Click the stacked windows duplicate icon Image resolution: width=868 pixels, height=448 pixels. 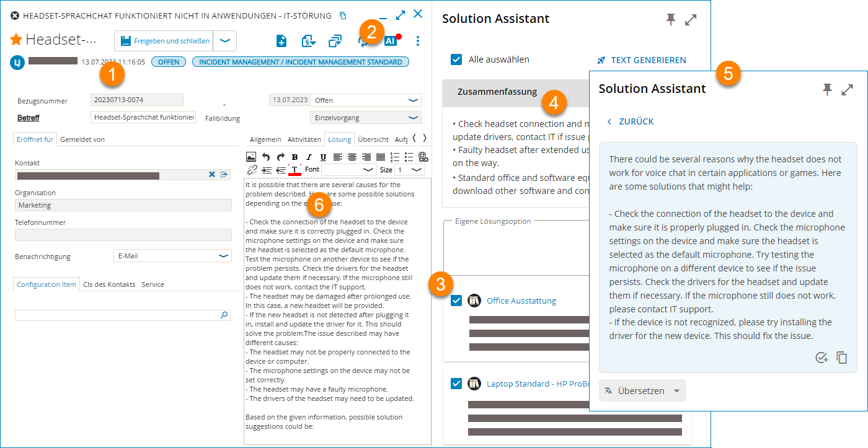(x=335, y=41)
